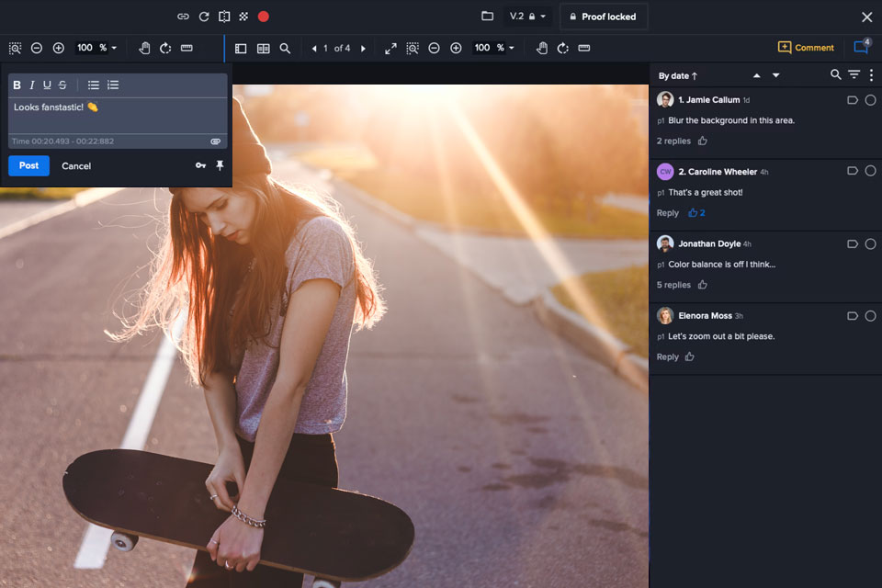882x588 pixels.
Task: Select right pane pan hand tool
Action: (x=542, y=49)
